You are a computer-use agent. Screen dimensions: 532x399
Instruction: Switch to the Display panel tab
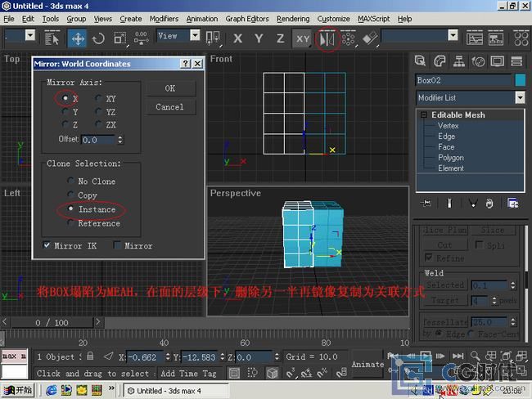[497, 61]
